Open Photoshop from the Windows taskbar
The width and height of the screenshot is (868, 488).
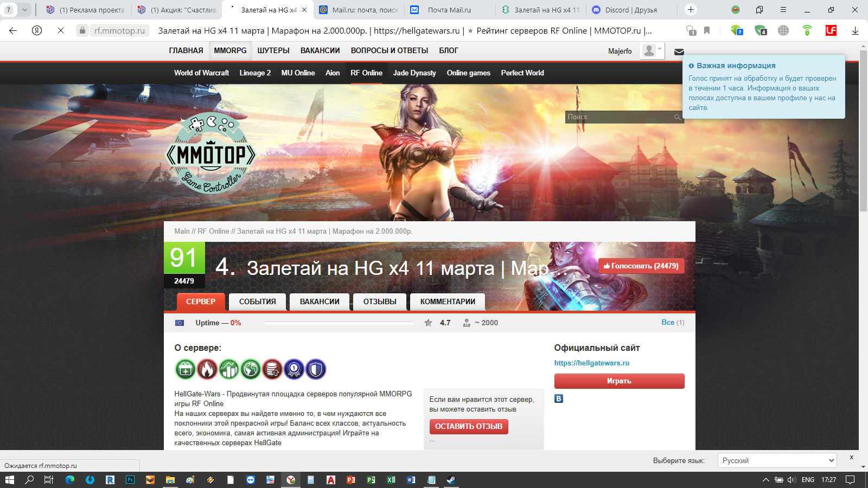coord(130,480)
